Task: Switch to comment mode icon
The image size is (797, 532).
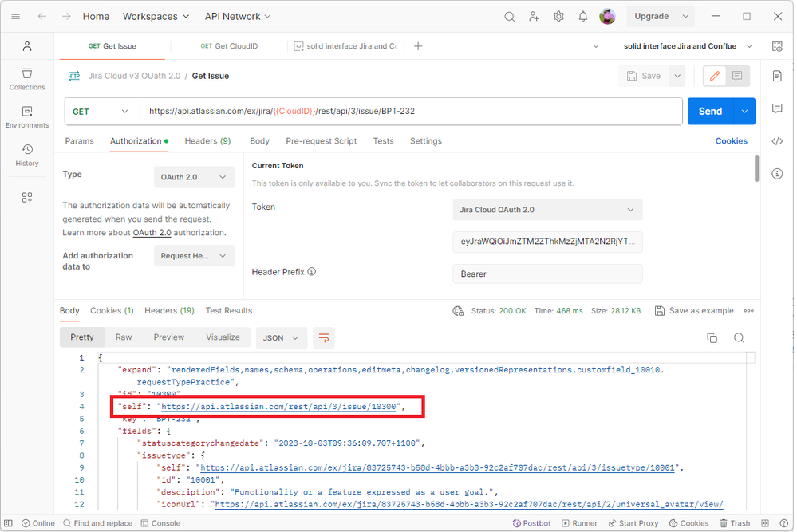Action: click(737, 76)
